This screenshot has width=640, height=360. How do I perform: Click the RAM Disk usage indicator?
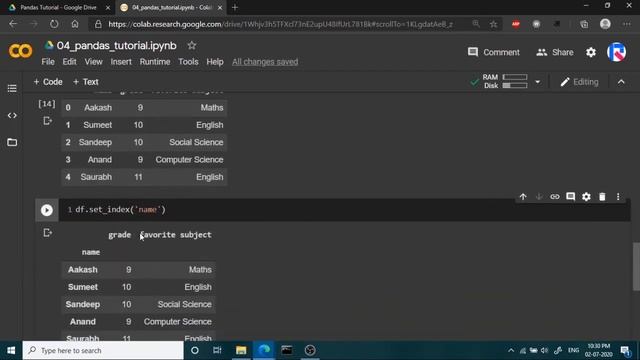click(504, 81)
